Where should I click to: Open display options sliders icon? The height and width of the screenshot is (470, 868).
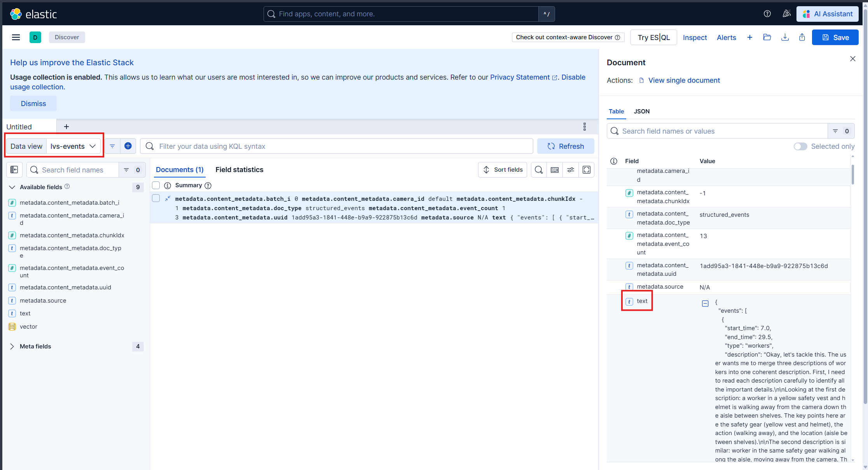pos(571,170)
